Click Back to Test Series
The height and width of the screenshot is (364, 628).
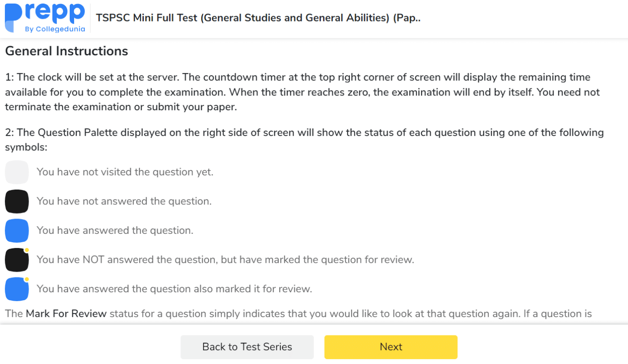pyautogui.click(x=247, y=347)
